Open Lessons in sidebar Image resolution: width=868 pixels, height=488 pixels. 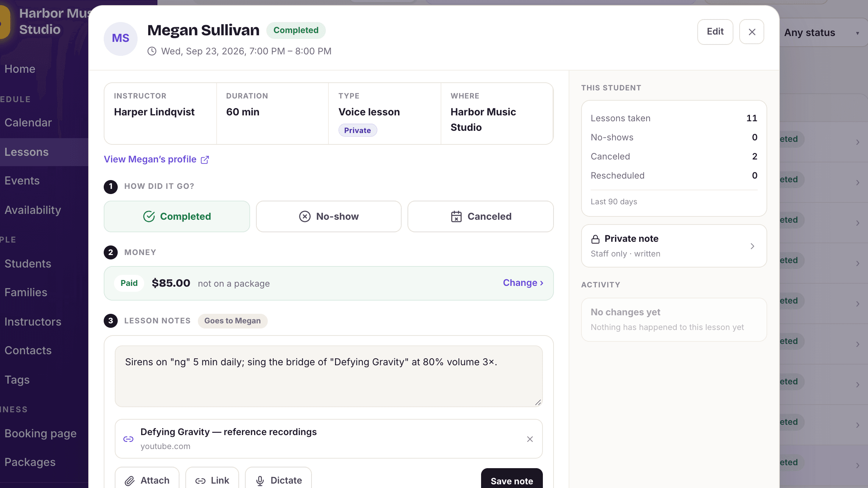coord(26,152)
